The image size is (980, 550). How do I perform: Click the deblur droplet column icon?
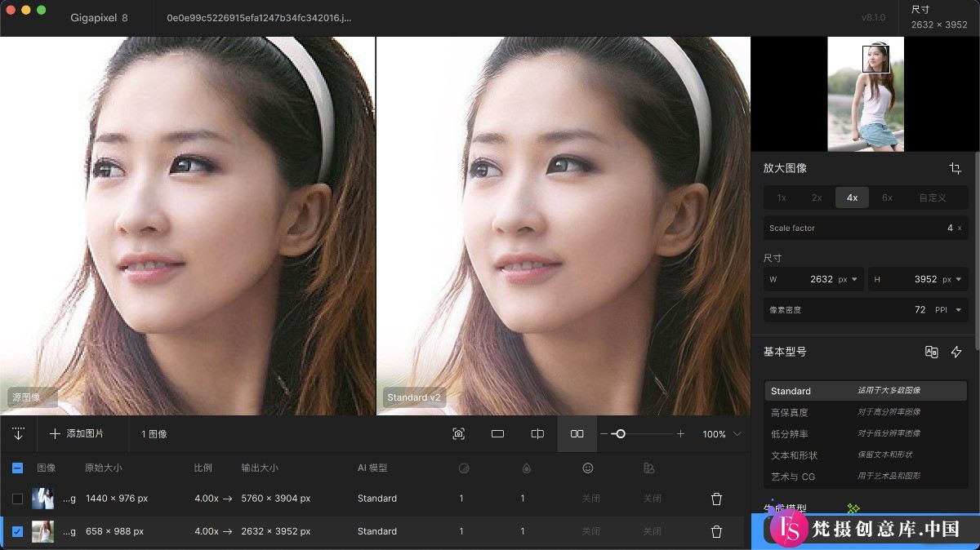coord(526,468)
